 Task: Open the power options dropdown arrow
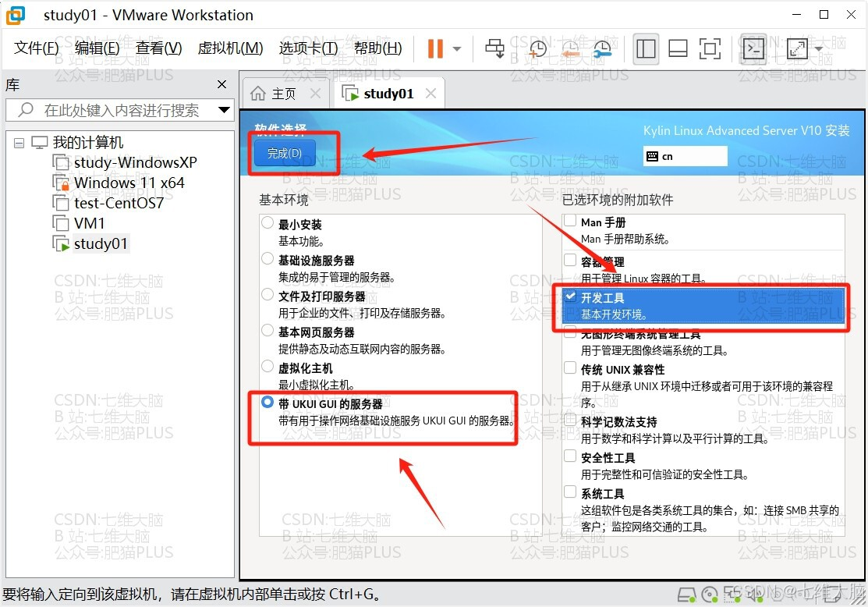[457, 48]
